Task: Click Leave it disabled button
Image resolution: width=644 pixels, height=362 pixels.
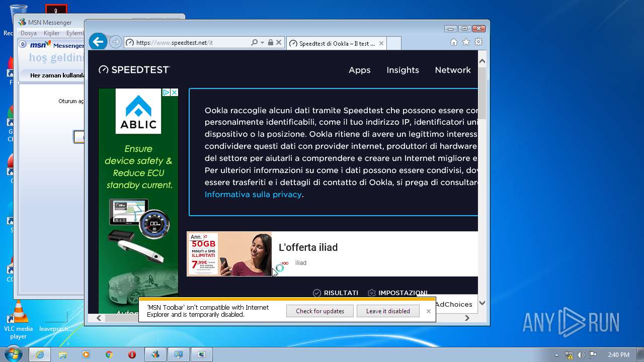Action: click(388, 311)
